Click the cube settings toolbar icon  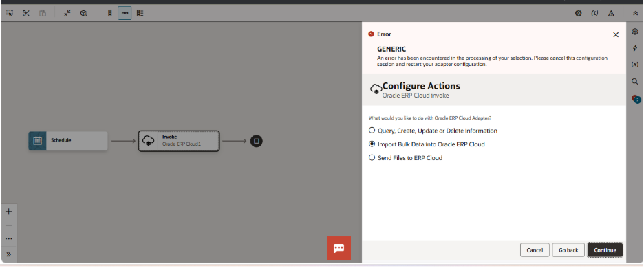click(84, 13)
